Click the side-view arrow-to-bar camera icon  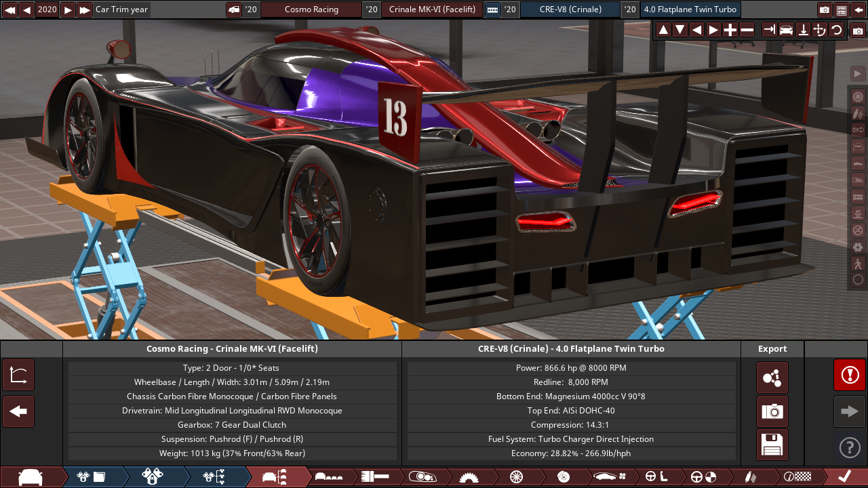[770, 30]
